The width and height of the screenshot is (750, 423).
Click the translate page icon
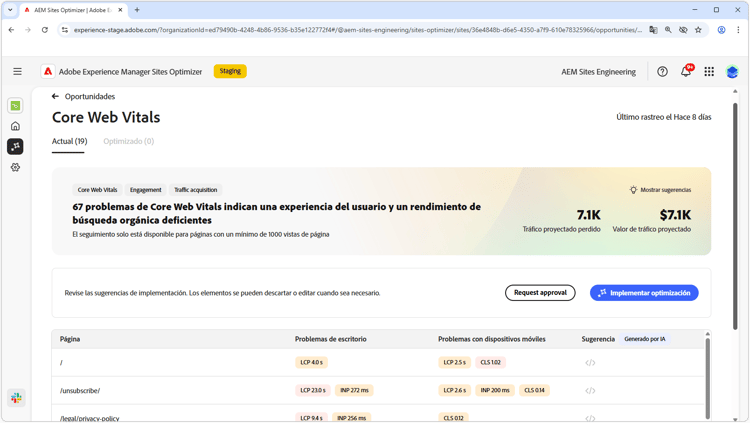coord(653,30)
